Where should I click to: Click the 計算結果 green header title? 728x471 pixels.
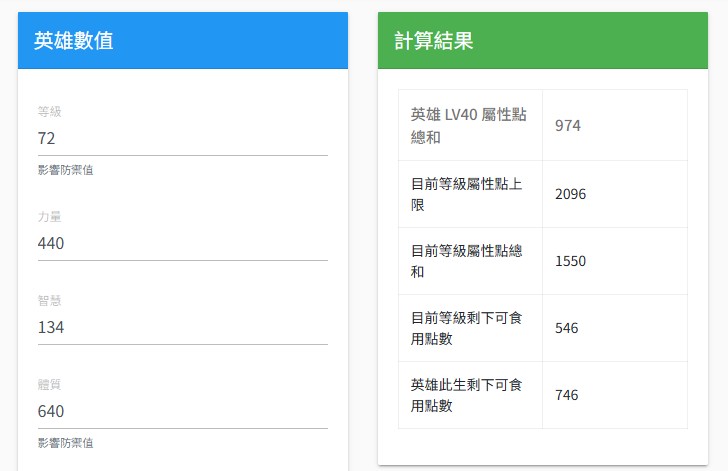(x=433, y=41)
